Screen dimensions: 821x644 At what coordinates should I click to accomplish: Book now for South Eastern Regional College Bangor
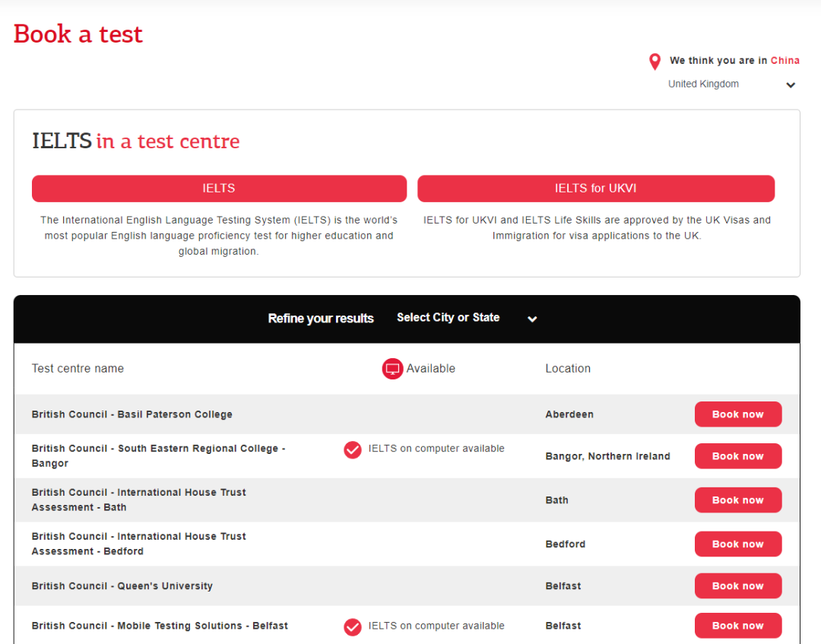(737, 456)
